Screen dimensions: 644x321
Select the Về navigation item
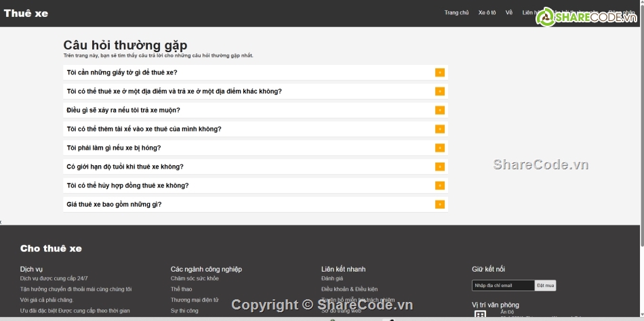tap(509, 13)
